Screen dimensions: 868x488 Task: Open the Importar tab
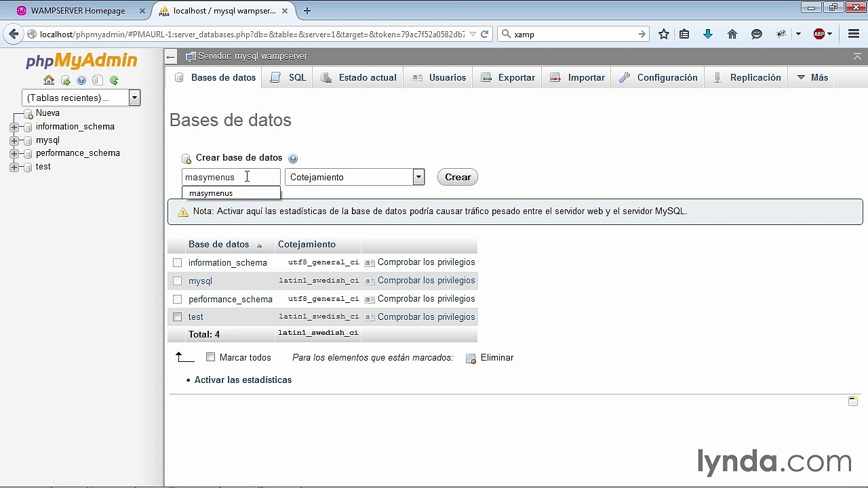577,77
